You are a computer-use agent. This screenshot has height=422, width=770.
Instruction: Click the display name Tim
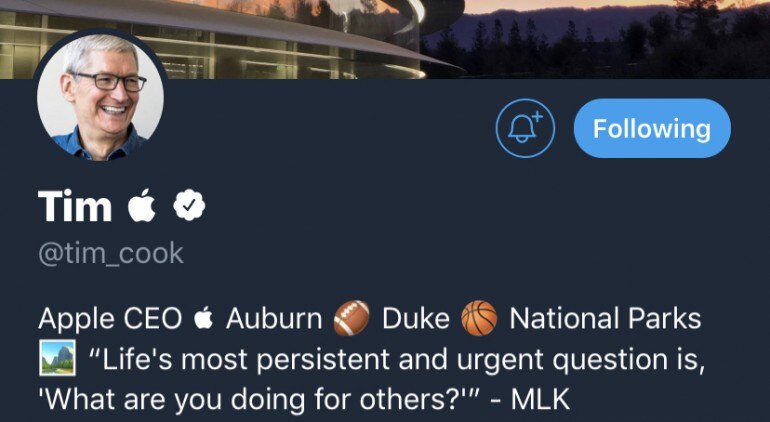75,207
